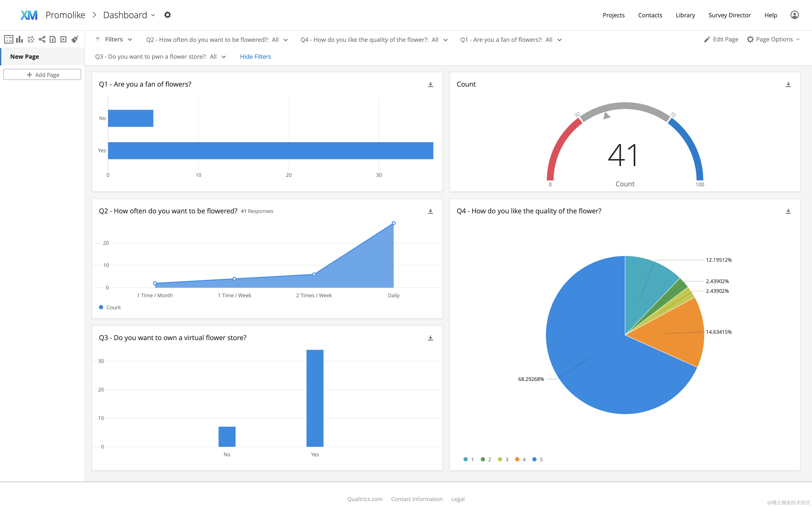Screen dimensions: 812x507
Task: Click the Hide Filters link
Action: [255, 57]
